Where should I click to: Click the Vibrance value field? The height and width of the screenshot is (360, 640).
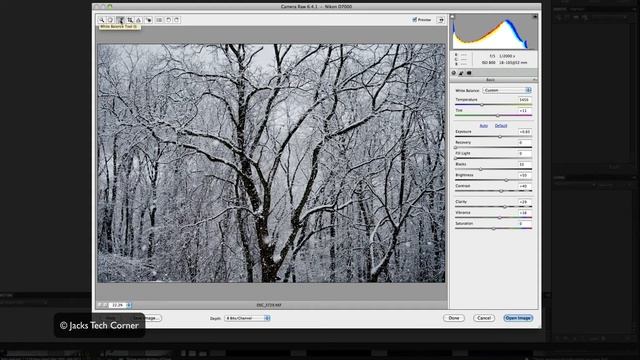coord(524,213)
